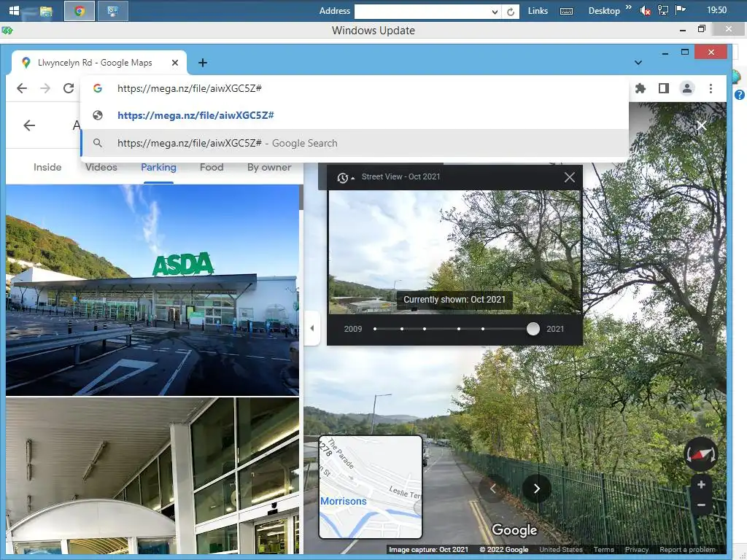Select the mega.nz Google Search suggestion

(x=355, y=143)
